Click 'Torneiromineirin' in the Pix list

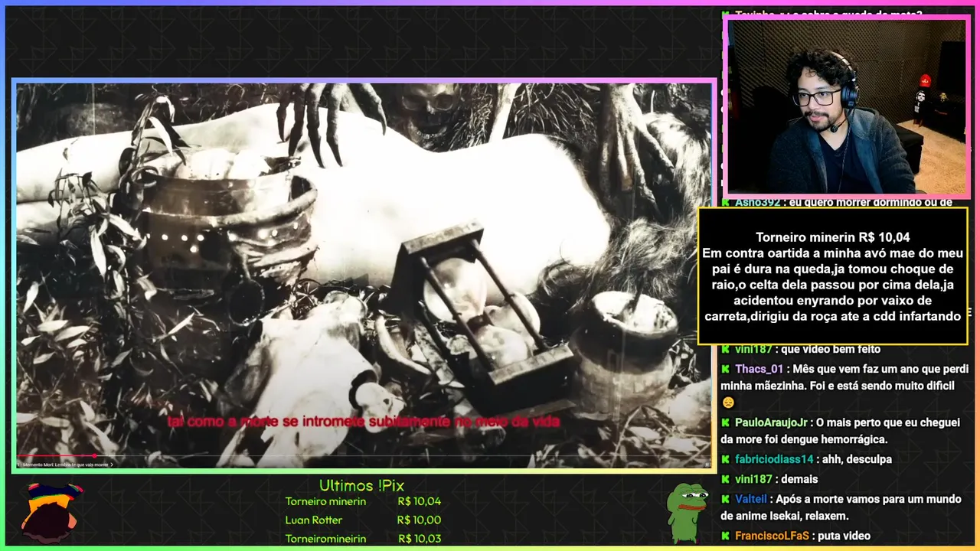pos(325,539)
